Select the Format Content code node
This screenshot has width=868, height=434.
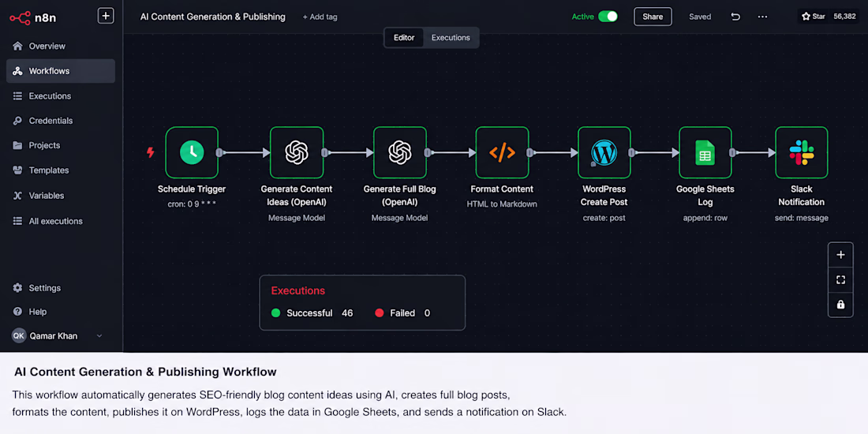[502, 153]
